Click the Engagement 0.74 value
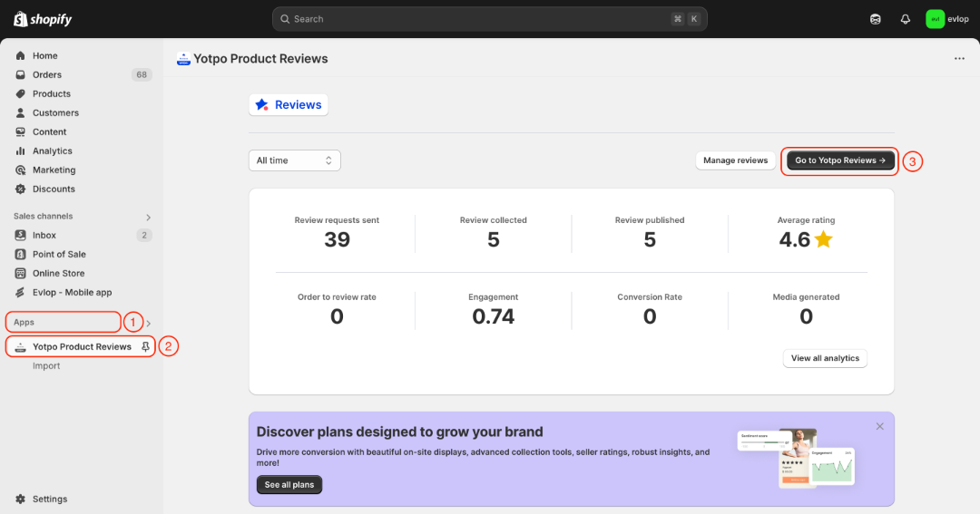980x514 pixels. [493, 316]
